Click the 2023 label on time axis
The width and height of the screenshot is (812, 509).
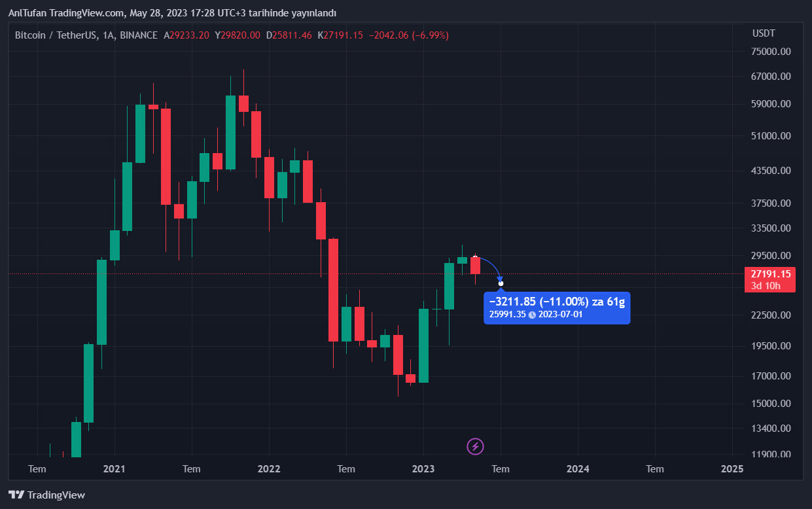point(423,468)
